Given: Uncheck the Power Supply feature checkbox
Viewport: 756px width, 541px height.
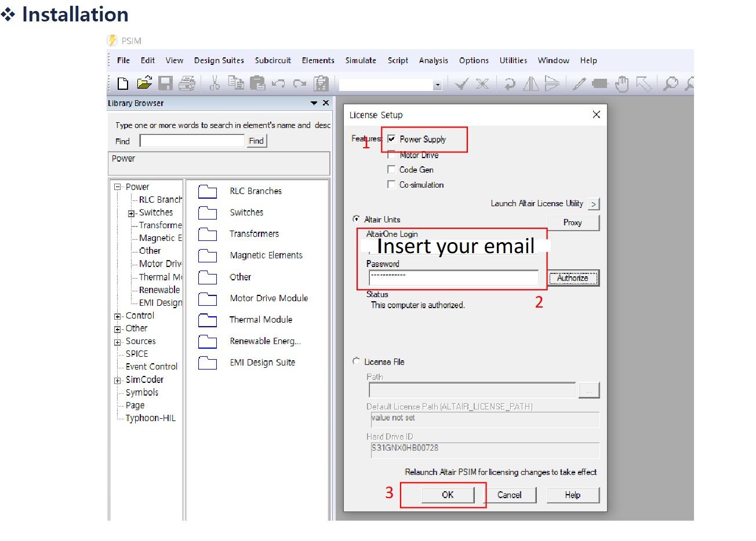Looking at the screenshot, I should tap(392, 139).
